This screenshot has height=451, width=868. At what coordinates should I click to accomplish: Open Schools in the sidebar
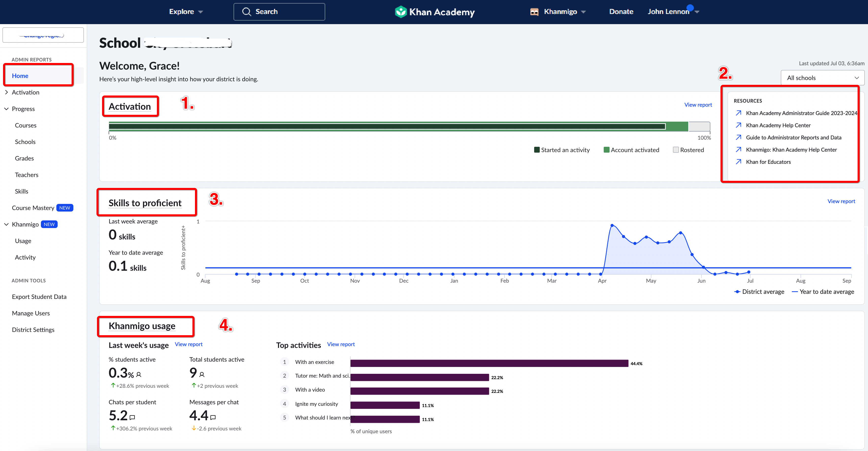(25, 141)
